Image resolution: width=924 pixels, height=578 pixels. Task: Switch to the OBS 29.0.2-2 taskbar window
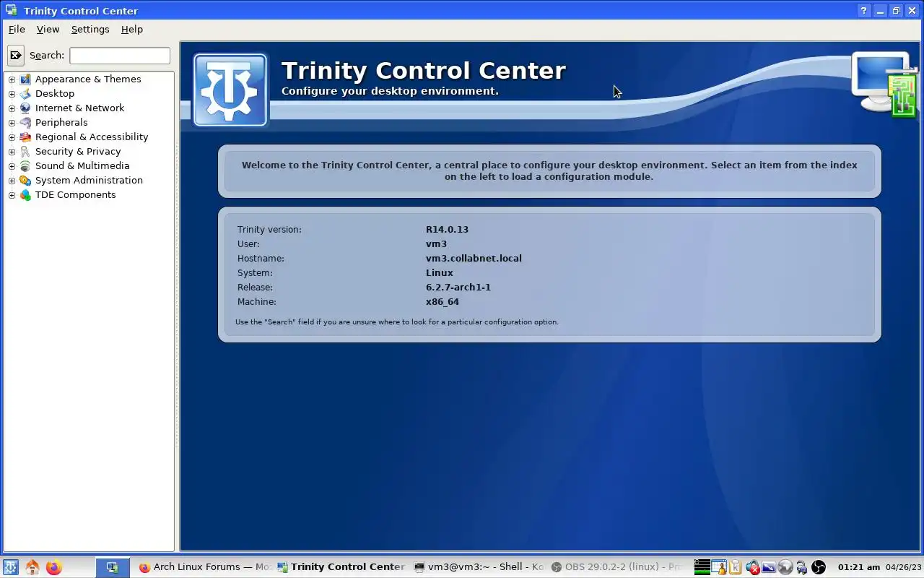point(616,567)
